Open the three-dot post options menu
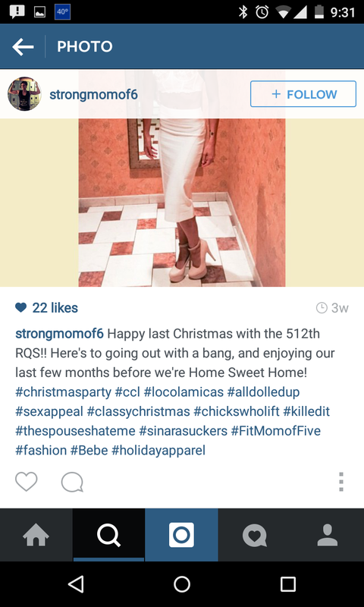Image resolution: width=364 pixels, height=607 pixels. coord(340,482)
